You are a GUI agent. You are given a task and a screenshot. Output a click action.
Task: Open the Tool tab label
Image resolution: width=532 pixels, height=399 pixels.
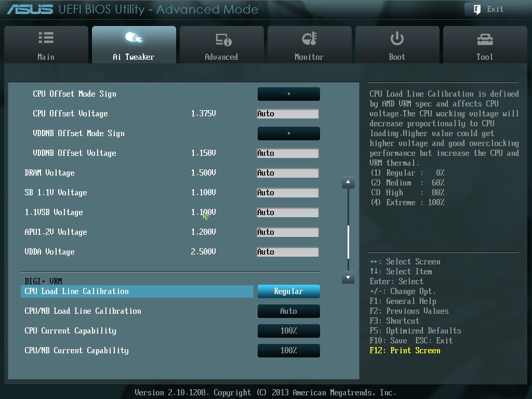[x=485, y=57]
